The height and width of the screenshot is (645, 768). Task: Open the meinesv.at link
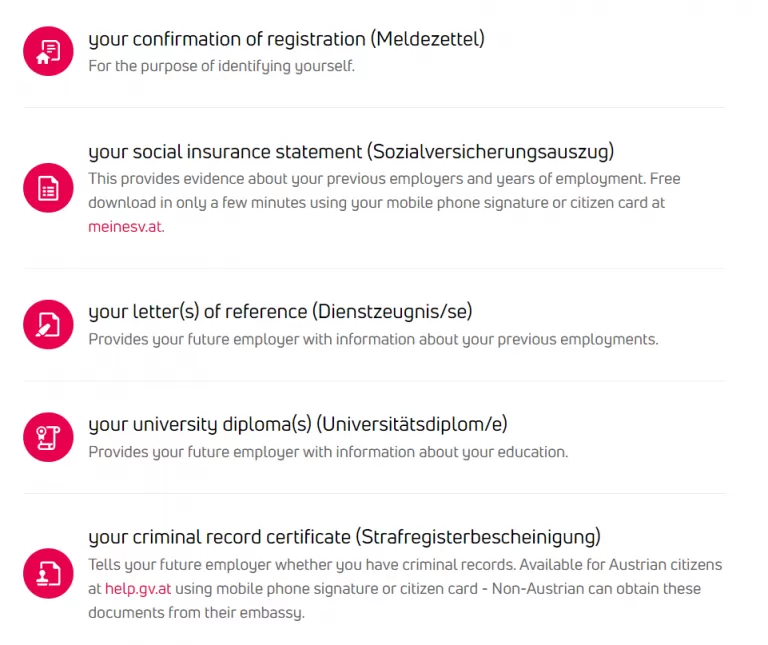pos(125,227)
